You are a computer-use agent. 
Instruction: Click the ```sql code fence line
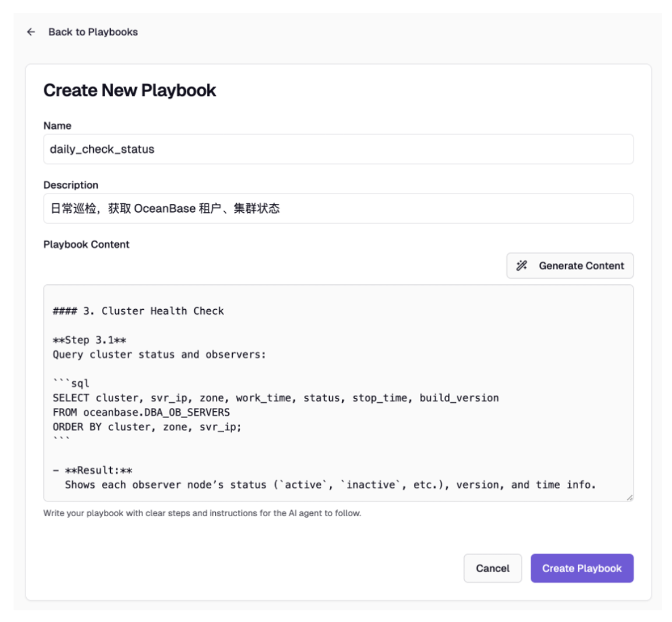(71, 383)
